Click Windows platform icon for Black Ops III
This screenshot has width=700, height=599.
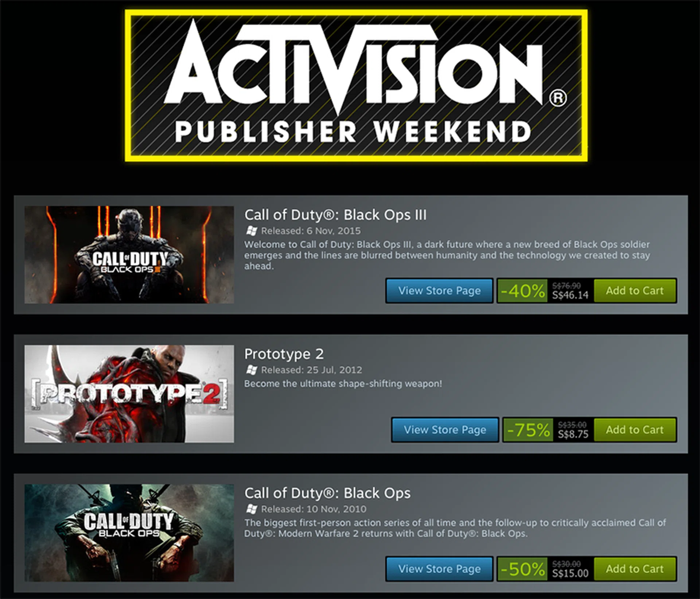[252, 231]
